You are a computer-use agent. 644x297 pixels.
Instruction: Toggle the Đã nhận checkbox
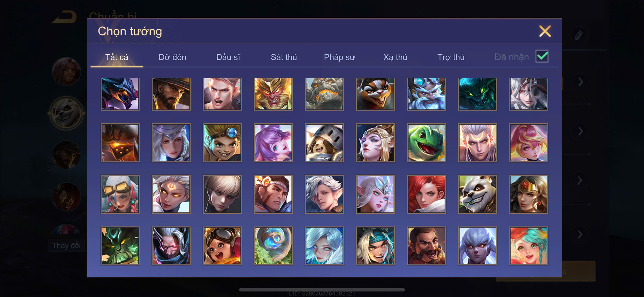point(542,56)
